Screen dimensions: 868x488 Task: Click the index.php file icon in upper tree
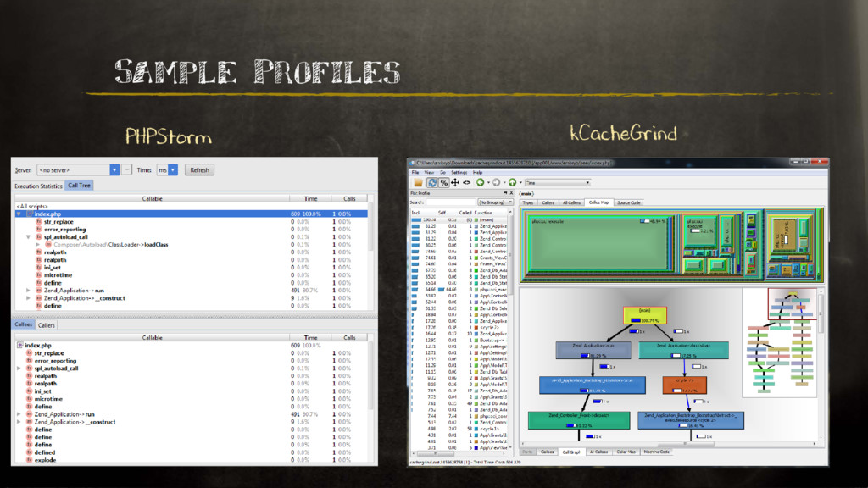(30, 213)
